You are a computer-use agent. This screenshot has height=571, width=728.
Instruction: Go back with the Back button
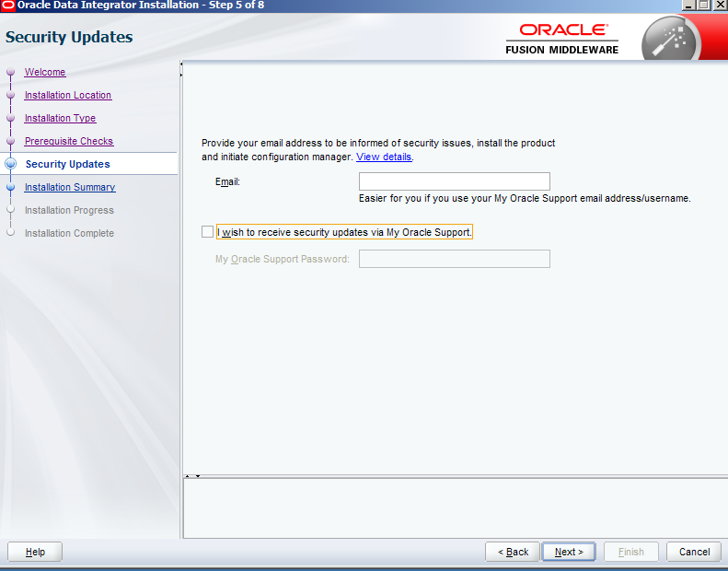pos(513,552)
